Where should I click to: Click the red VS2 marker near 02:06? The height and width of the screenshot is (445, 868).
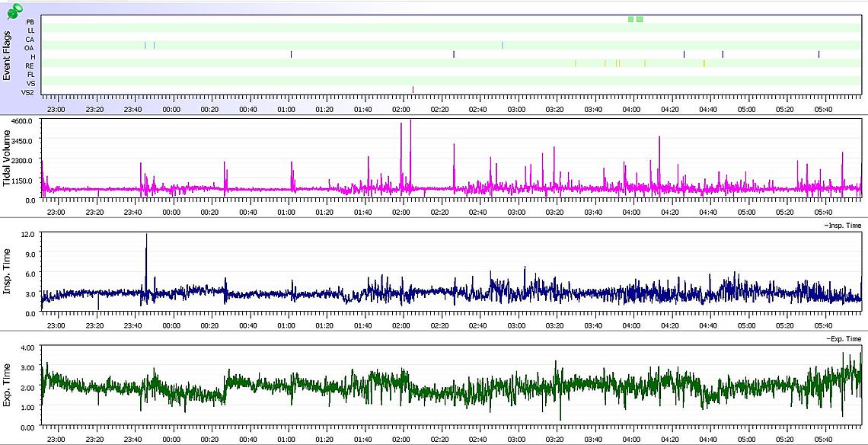(413, 90)
